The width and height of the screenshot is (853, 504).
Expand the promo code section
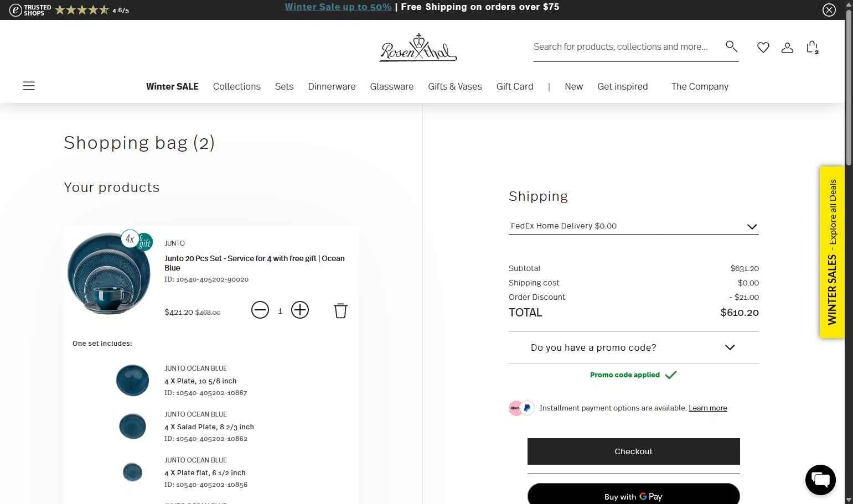click(x=633, y=347)
